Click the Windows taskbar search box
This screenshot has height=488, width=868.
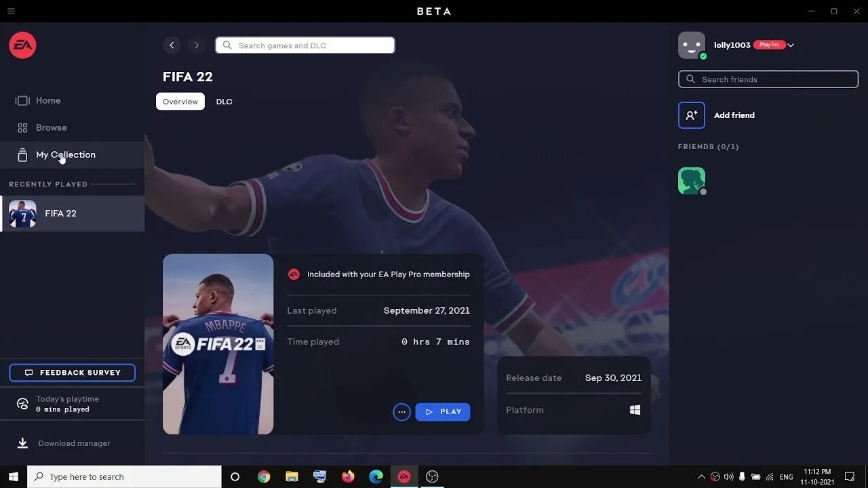(x=124, y=476)
